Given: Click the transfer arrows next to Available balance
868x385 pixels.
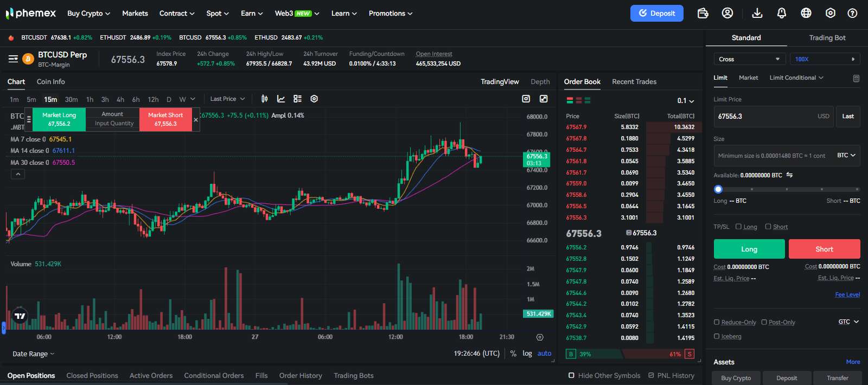Looking at the screenshot, I should click(789, 175).
